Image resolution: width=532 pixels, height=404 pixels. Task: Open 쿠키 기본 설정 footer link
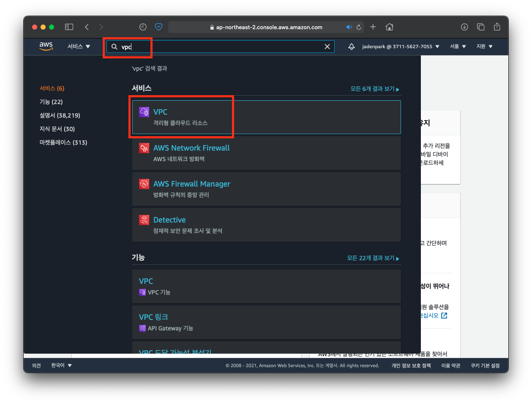(x=485, y=366)
